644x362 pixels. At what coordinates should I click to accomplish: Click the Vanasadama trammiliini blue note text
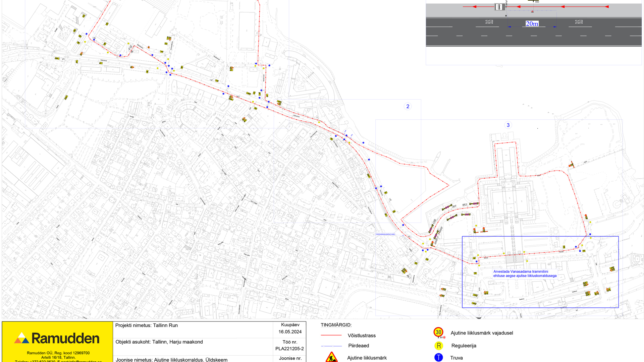tap(525, 274)
